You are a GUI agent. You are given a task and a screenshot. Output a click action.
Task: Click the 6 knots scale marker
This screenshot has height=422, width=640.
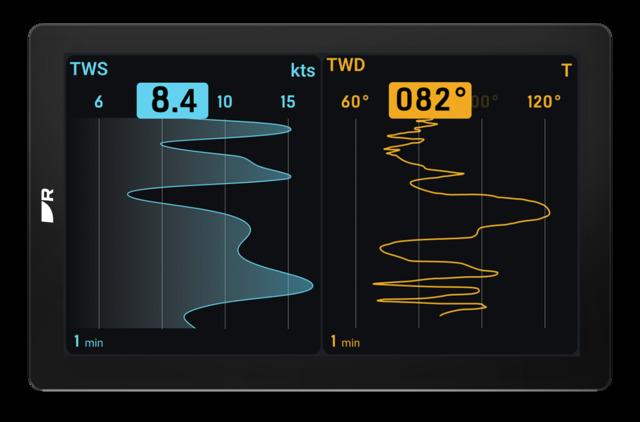[99, 102]
